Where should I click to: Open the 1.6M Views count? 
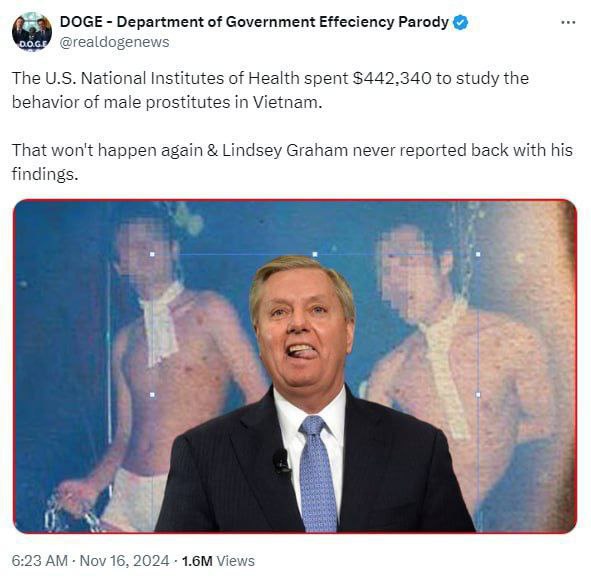(218, 560)
